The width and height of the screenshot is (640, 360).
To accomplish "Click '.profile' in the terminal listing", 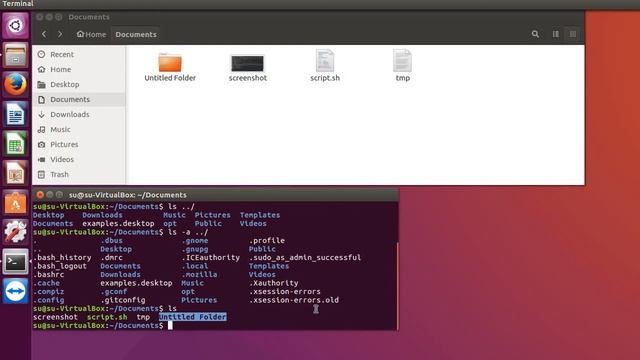I will coord(267,240).
